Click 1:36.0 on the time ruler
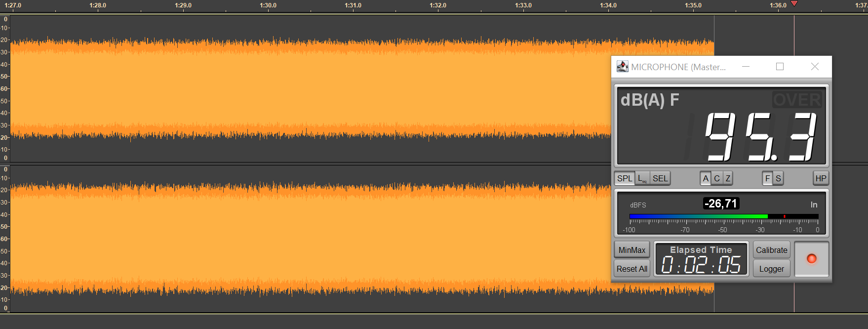This screenshot has height=329, width=868. coord(778,5)
